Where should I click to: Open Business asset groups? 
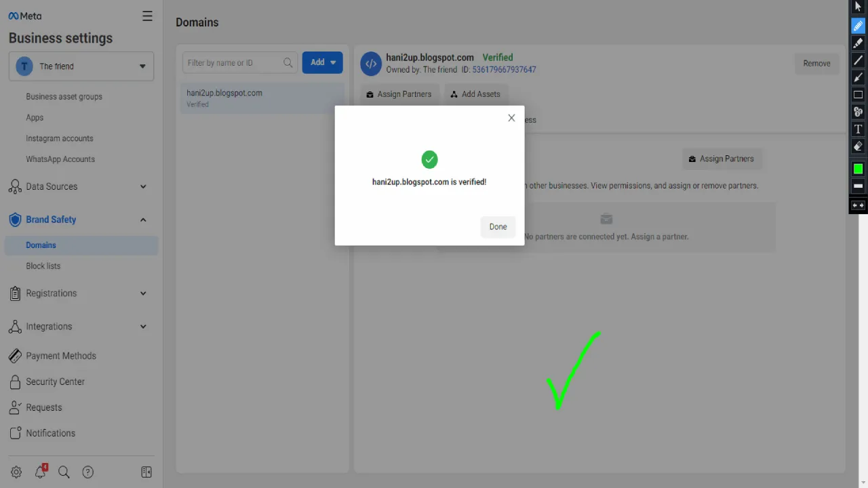64,97
